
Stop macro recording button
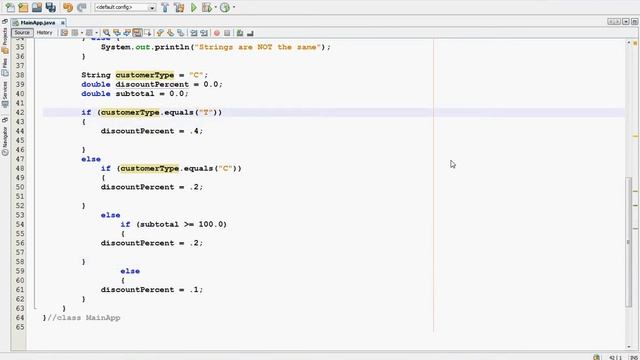[227, 33]
